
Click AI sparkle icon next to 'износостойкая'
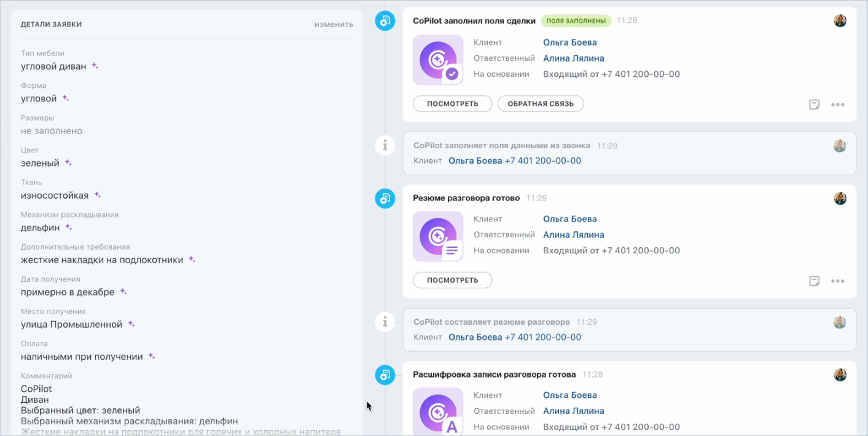point(97,195)
